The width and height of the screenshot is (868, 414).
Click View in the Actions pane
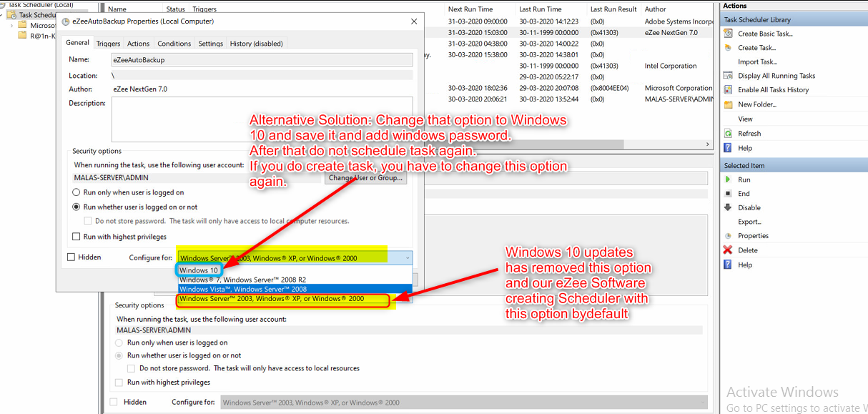746,119
